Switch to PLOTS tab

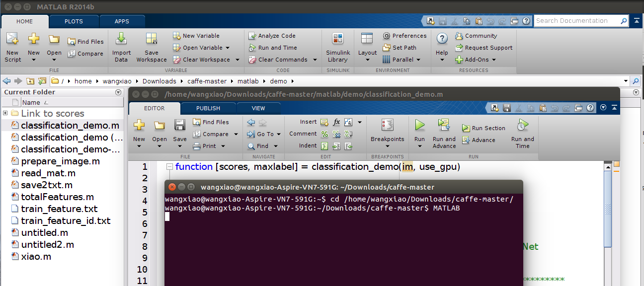click(x=74, y=21)
